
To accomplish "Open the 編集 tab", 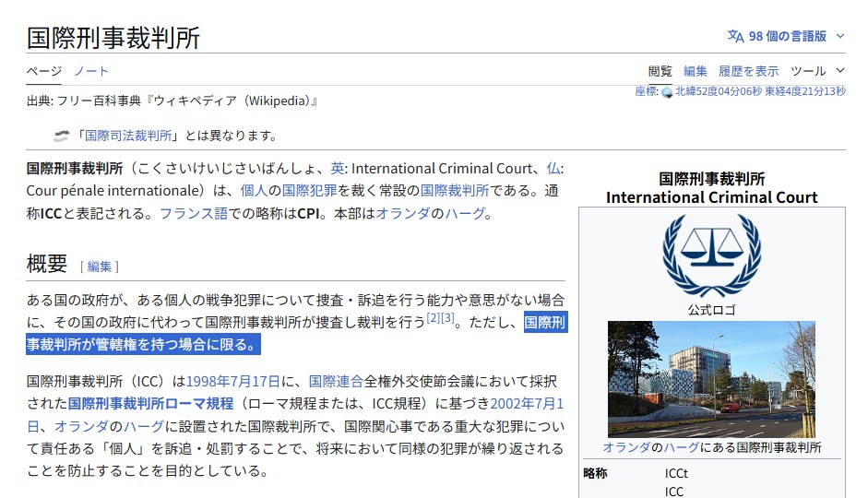I will 696,71.
